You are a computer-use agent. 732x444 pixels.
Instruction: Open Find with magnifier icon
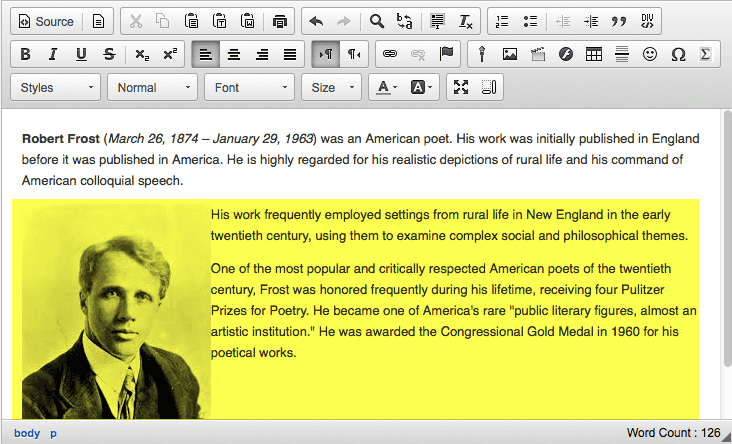click(376, 21)
